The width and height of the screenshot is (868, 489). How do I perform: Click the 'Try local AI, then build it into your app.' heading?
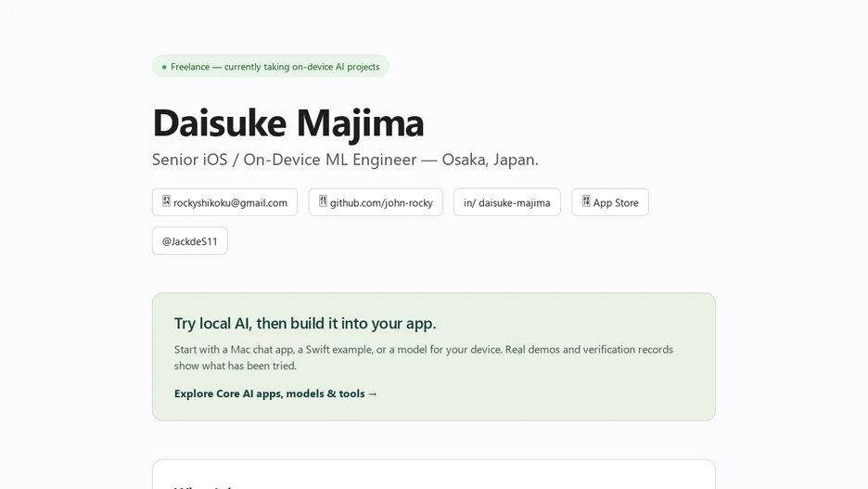point(305,324)
